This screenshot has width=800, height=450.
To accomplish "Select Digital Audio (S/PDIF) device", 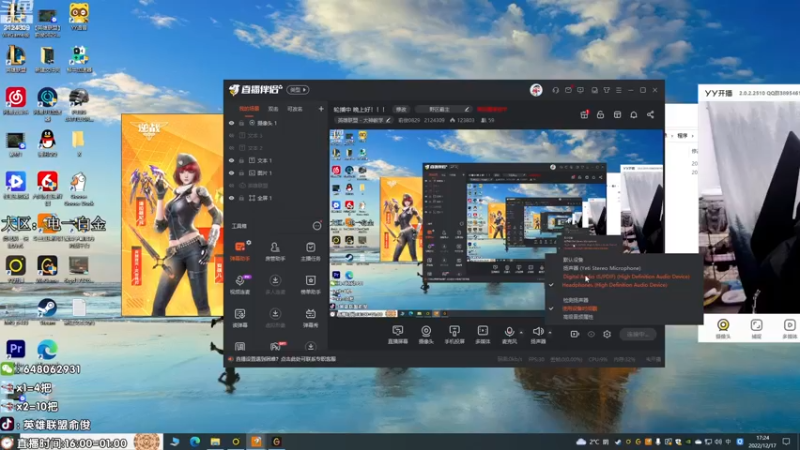I will (x=626, y=277).
